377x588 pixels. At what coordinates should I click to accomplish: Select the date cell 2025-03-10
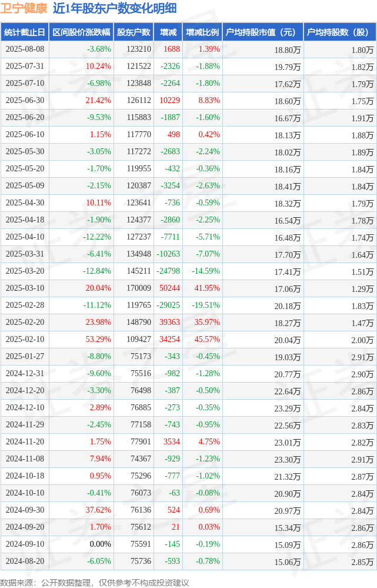25,288
